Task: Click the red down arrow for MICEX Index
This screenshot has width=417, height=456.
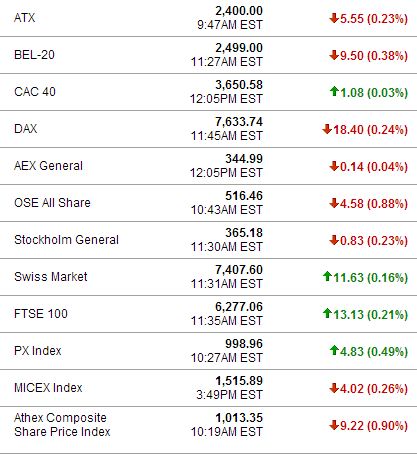Action: 334,388
